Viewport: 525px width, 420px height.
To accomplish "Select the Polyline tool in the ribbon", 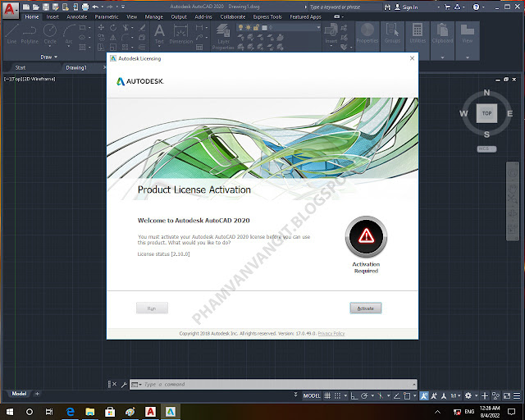I will [x=30, y=34].
